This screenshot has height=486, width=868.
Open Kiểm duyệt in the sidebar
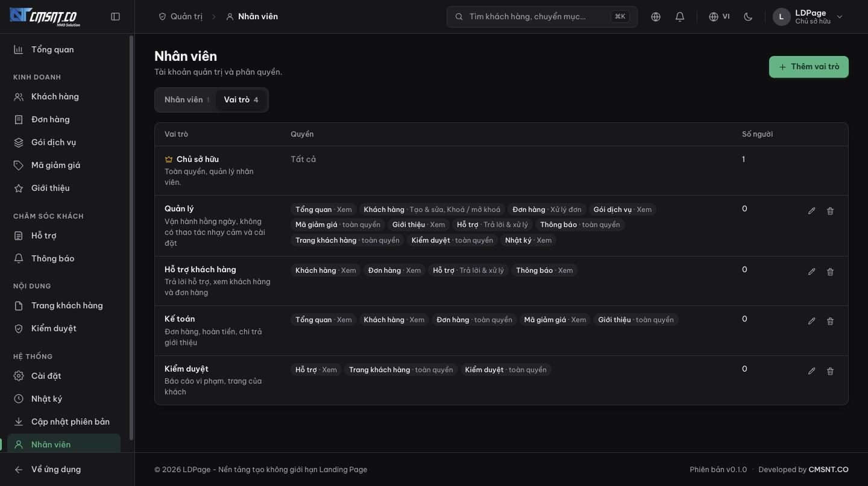(64, 328)
